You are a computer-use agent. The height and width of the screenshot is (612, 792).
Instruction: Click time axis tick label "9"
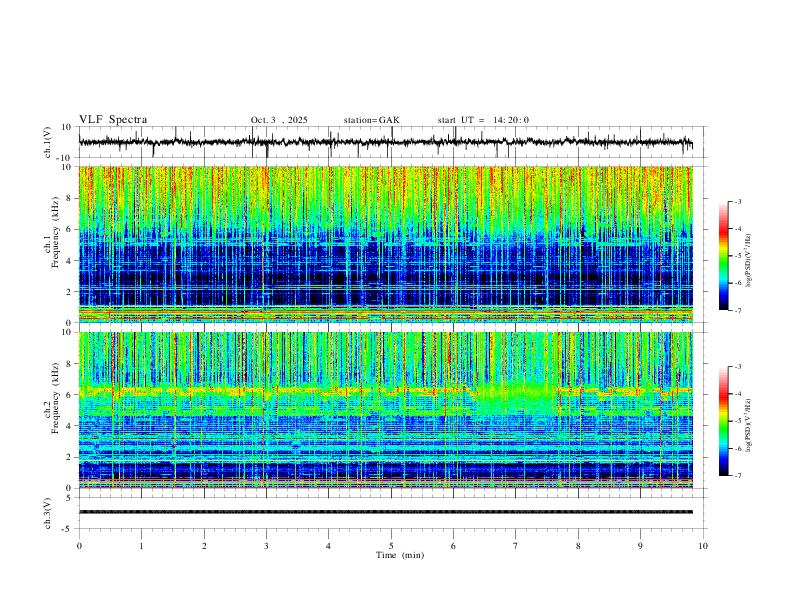coord(640,546)
